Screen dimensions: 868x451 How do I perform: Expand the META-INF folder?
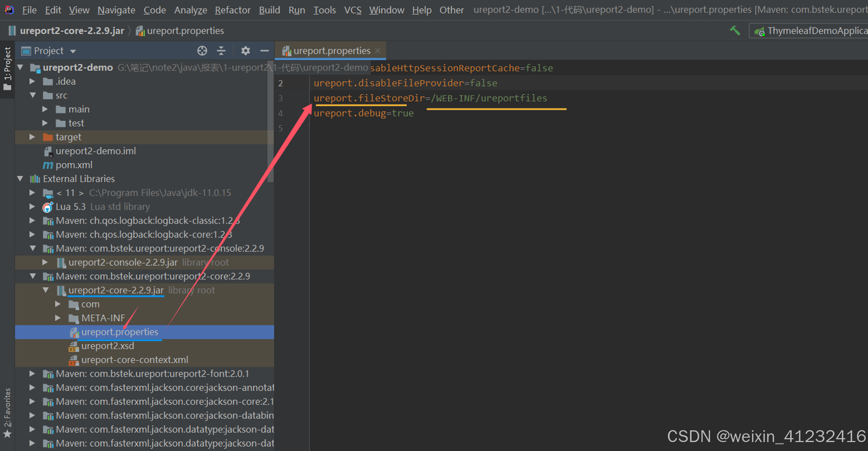coord(58,318)
